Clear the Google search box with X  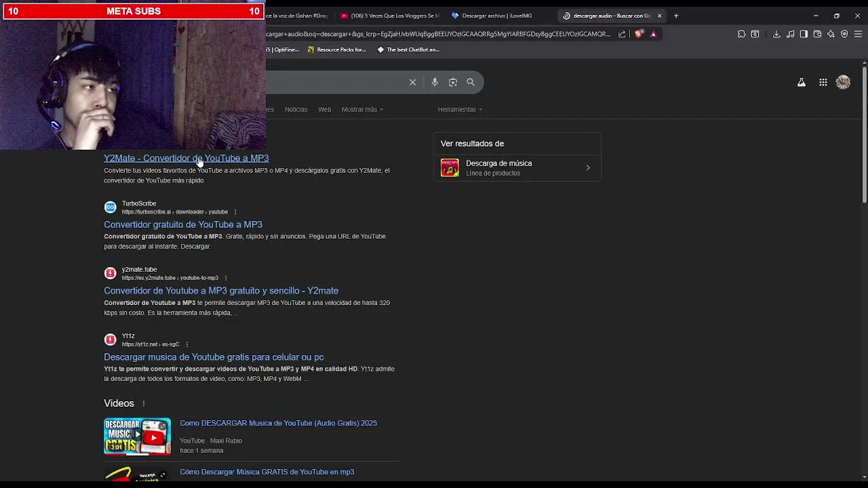click(412, 82)
